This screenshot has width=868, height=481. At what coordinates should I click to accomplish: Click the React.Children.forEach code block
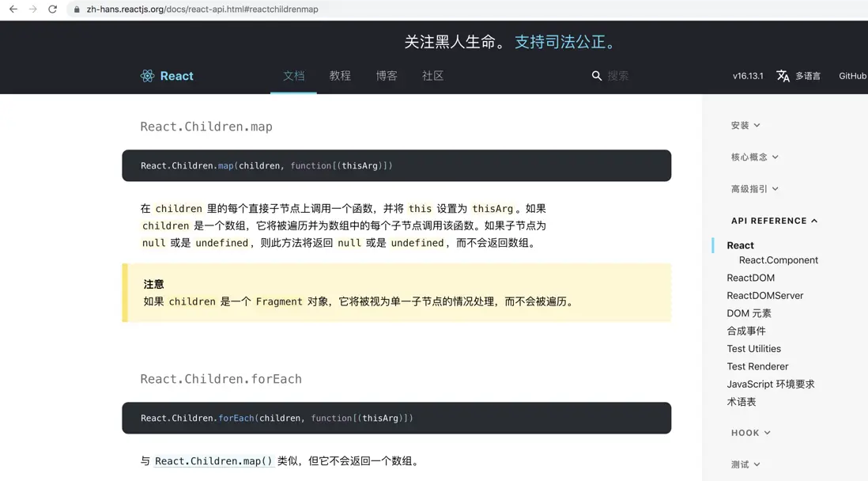click(396, 418)
